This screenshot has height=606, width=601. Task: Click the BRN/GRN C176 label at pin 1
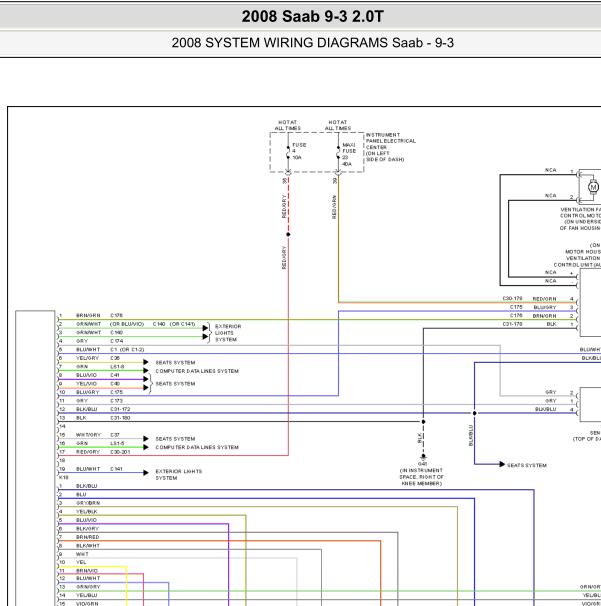[99, 315]
